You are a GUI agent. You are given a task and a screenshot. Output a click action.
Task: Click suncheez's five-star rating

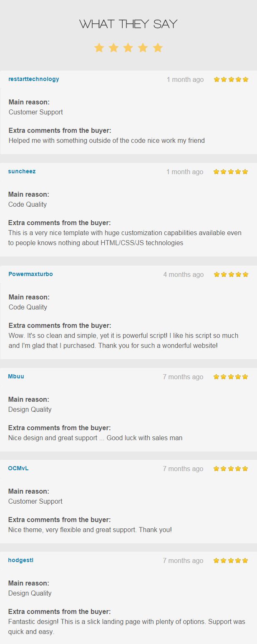[x=231, y=172]
